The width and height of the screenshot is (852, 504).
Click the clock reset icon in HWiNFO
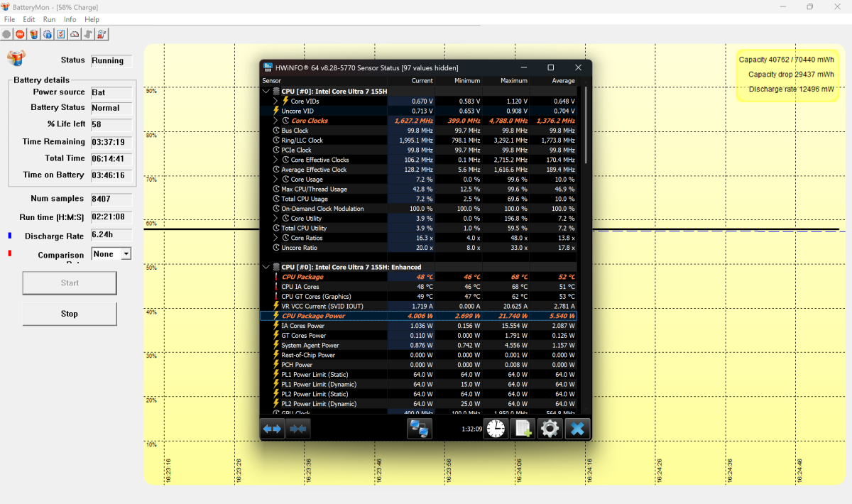click(496, 428)
